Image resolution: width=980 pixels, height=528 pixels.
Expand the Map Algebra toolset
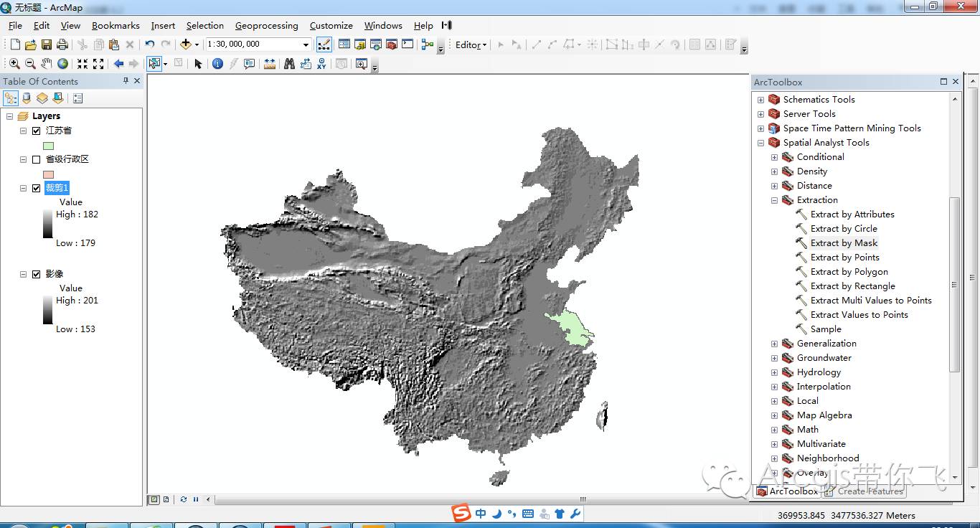[x=774, y=415]
